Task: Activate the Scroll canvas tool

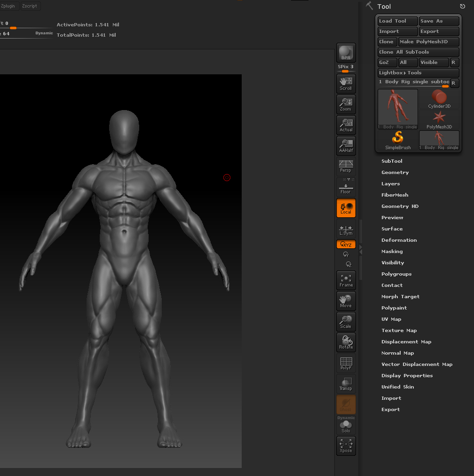Action: pos(346,83)
